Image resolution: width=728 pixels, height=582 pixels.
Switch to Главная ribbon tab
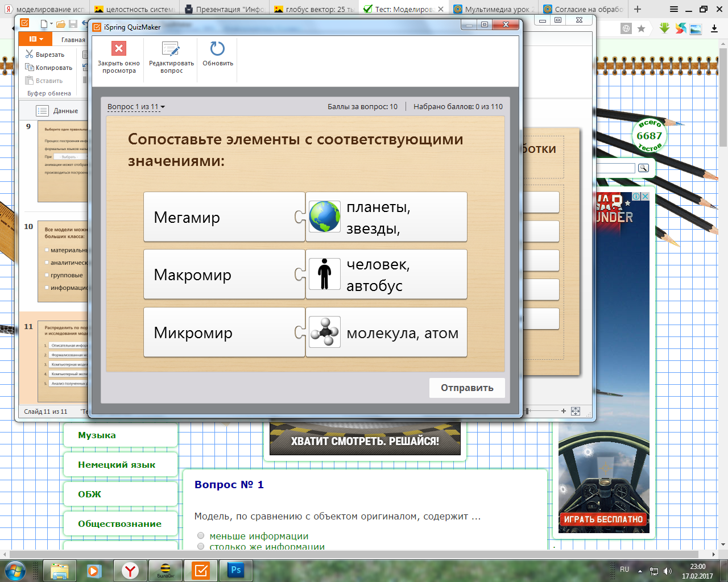pyautogui.click(x=73, y=40)
